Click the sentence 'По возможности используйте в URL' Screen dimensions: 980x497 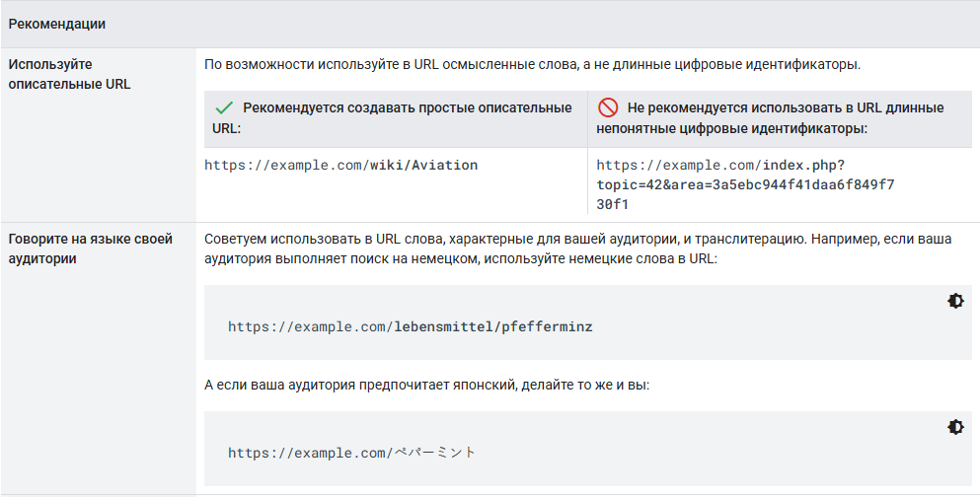[x=533, y=65]
